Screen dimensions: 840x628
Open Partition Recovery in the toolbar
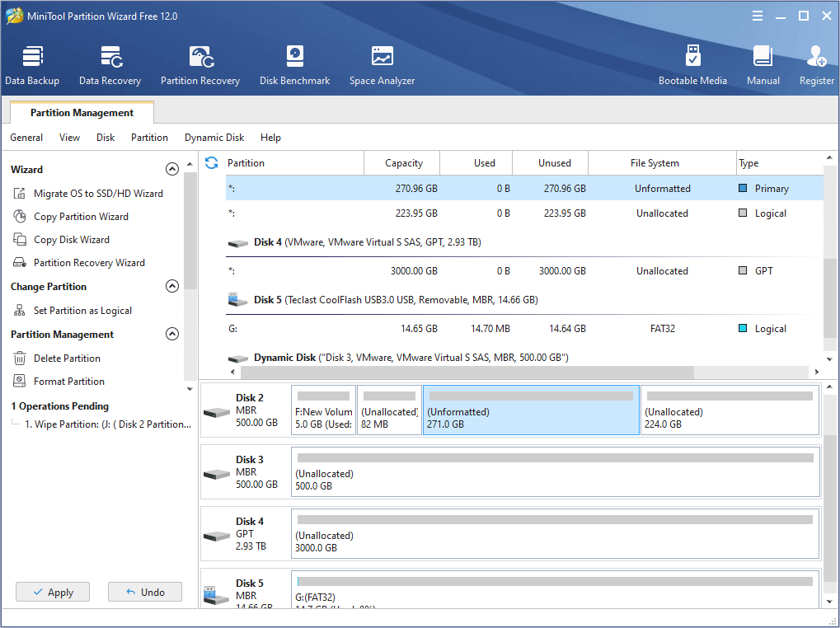[200, 65]
